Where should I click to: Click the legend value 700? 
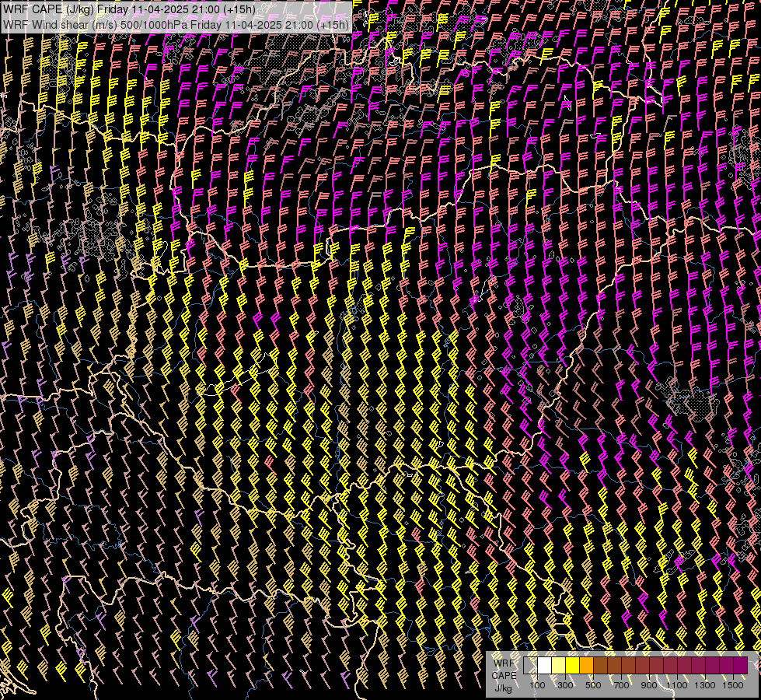click(621, 685)
